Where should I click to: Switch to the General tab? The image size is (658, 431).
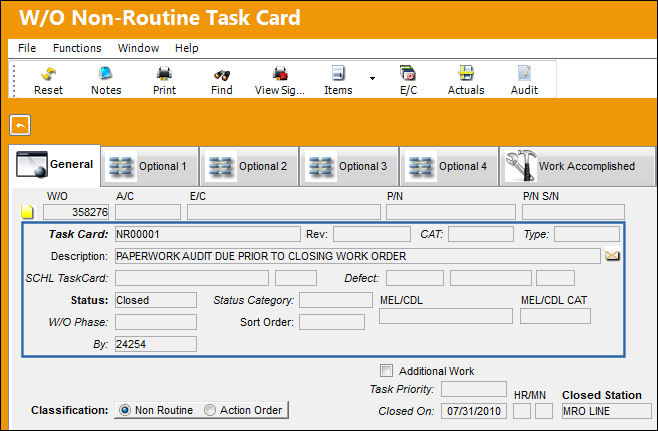pos(55,165)
